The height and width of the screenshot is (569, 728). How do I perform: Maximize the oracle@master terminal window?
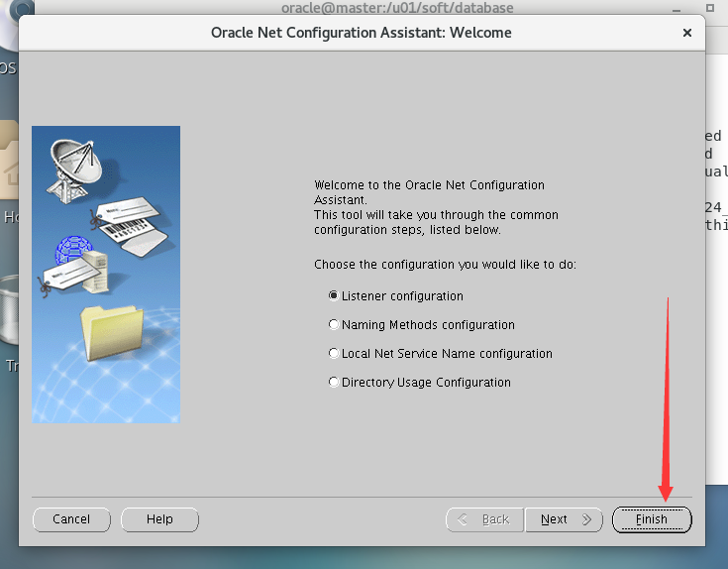[710, 7]
